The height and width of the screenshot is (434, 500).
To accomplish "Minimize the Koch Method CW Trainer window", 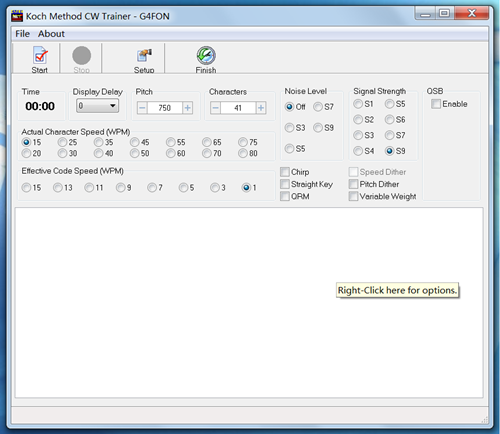I will tap(425, 14).
